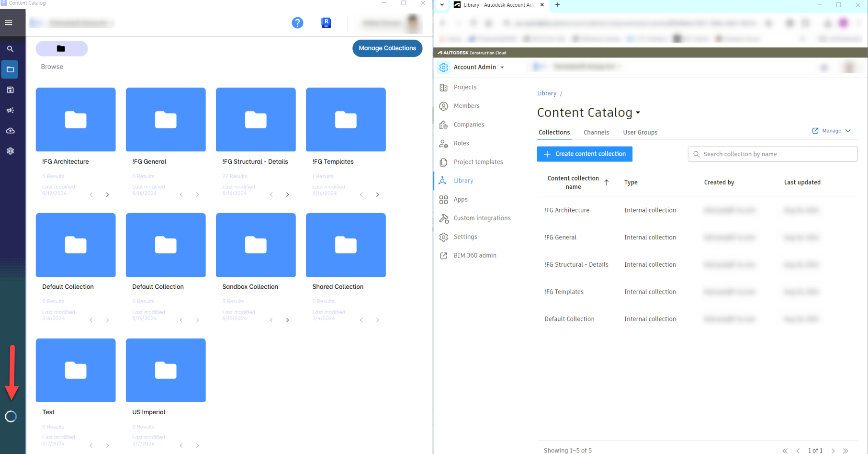Open the hamburger menu in Content Catalog

(8, 22)
